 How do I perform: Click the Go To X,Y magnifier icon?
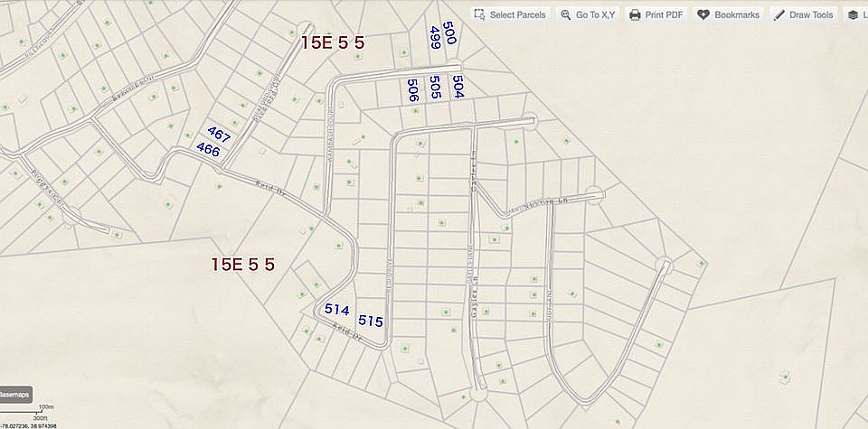pos(565,15)
